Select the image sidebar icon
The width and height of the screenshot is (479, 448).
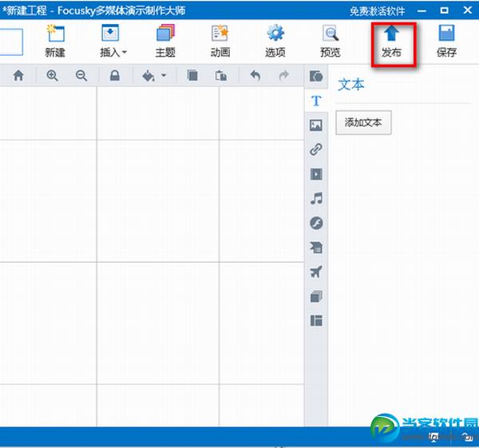316,125
